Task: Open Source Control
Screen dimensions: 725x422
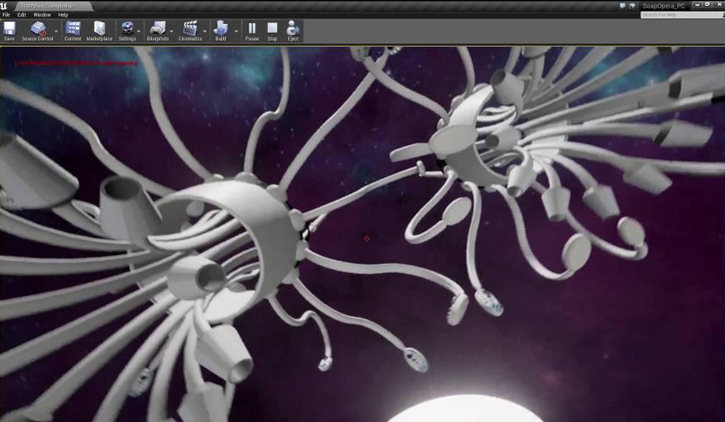Action: [37, 31]
